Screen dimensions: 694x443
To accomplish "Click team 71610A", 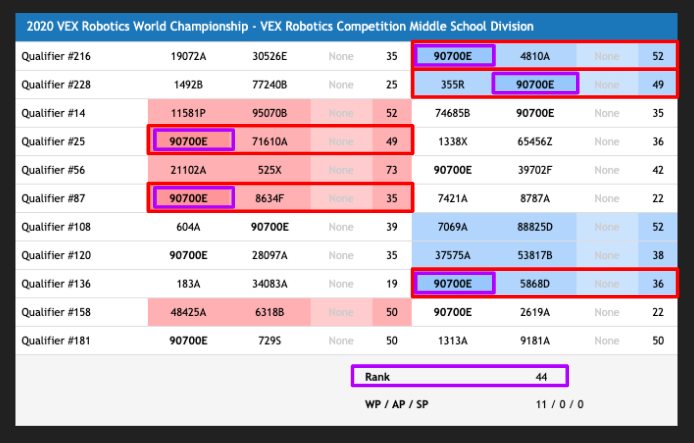I will pos(270,142).
